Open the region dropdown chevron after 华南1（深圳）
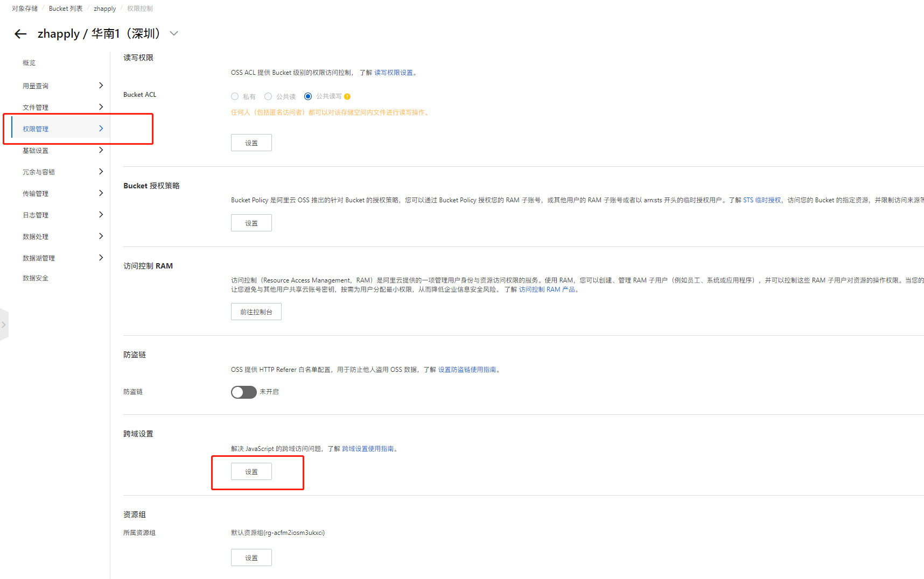 pyautogui.click(x=174, y=33)
